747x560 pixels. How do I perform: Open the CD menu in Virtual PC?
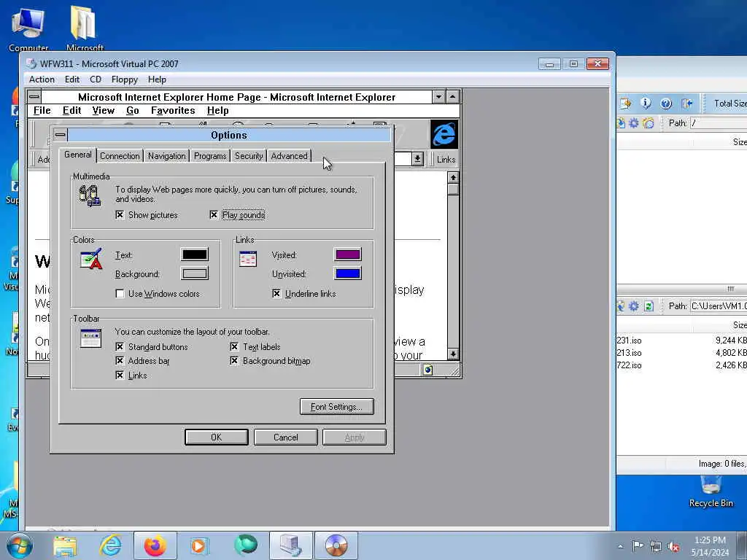pyautogui.click(x=96, y=79)
